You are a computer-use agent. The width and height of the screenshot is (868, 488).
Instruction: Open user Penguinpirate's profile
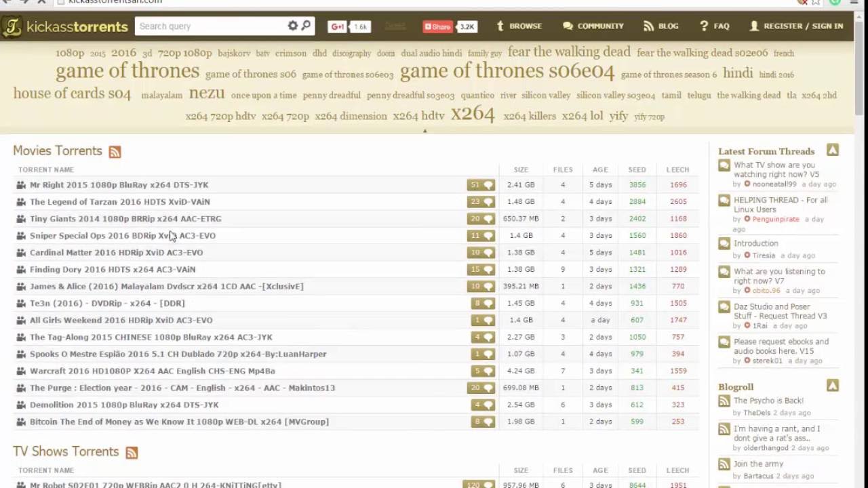tap(776, 220)
